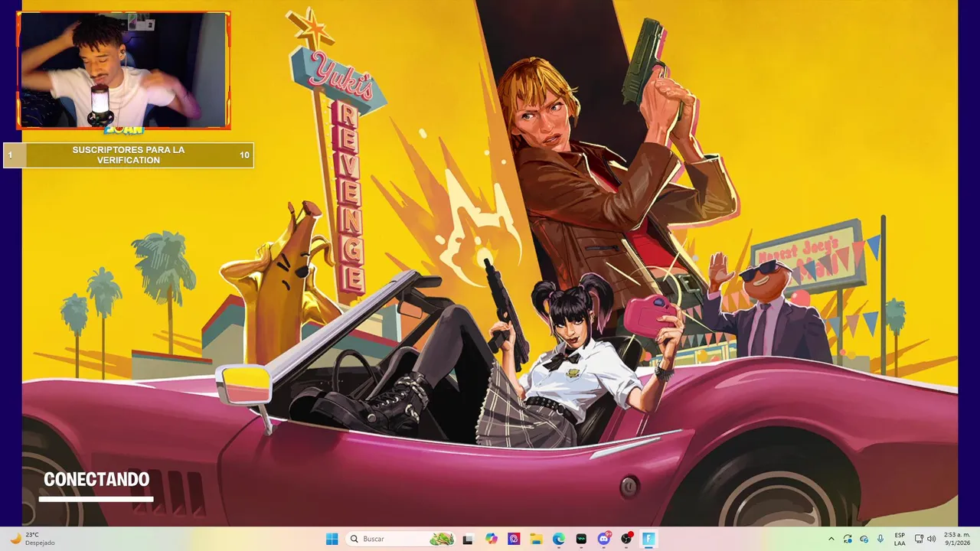Switch the ESP LAA input language
The width and height of the screenshot is (980, 551).
tap(900, 539)
